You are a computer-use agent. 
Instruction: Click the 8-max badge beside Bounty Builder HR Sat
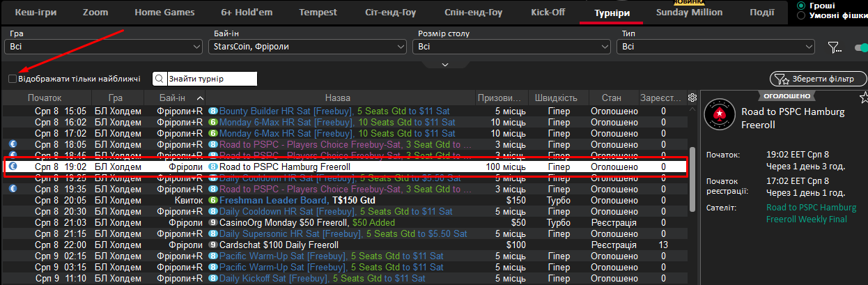(213, 111)
